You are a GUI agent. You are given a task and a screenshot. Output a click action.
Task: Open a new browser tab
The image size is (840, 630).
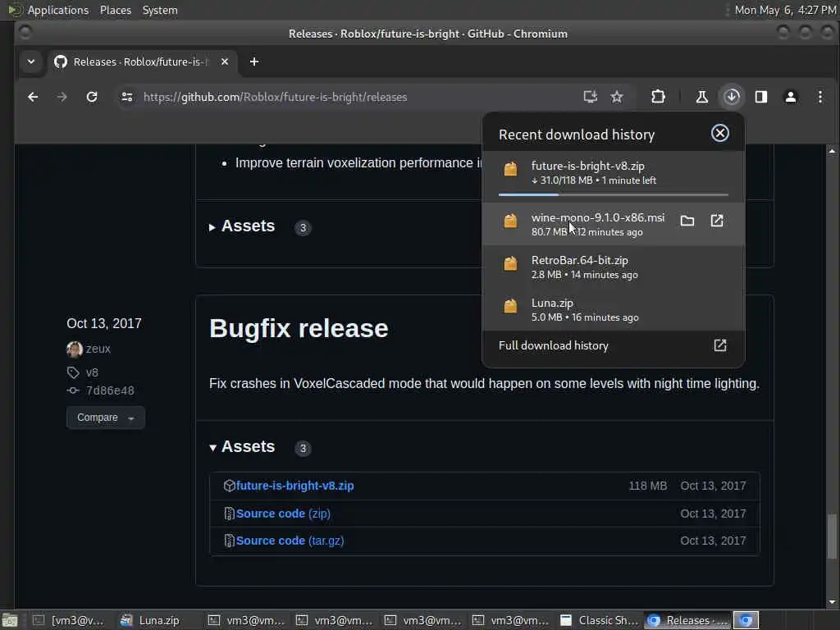pyautogui.click(x=254, y=62)
